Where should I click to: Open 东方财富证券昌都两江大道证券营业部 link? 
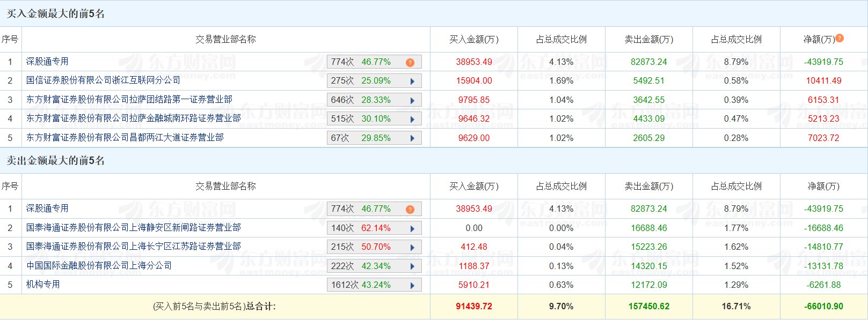coord(125,138)
